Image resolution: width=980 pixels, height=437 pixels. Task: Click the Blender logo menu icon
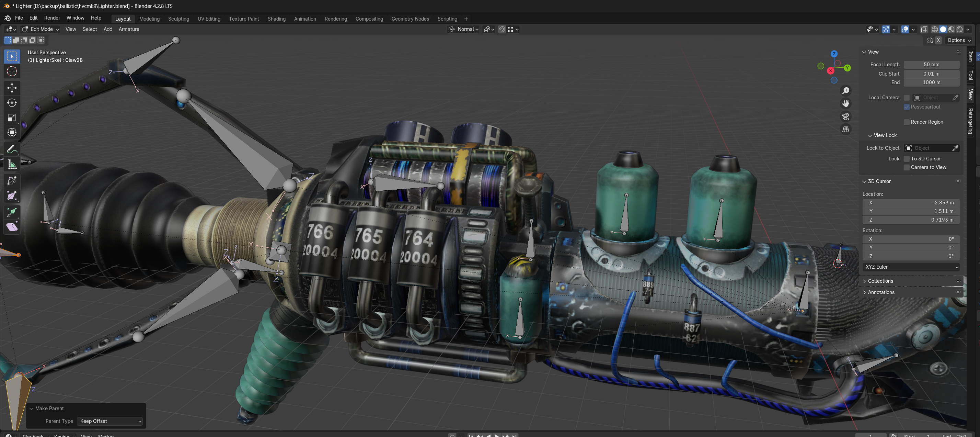coord(7,18)
